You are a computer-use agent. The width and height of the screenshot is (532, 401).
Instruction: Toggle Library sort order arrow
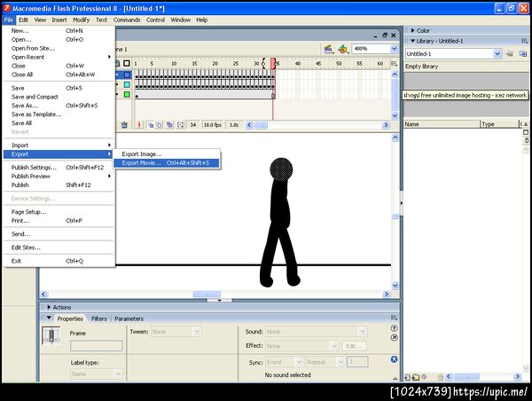[x=526, y=124]
